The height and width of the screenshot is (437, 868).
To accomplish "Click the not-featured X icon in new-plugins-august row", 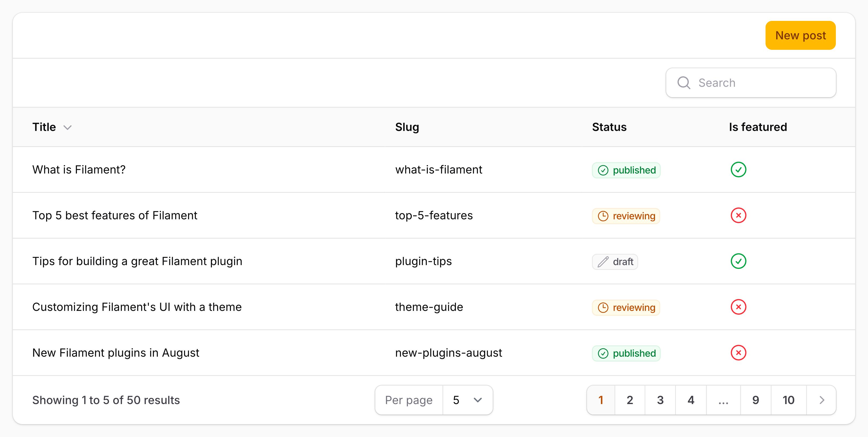I will point(738,352).
